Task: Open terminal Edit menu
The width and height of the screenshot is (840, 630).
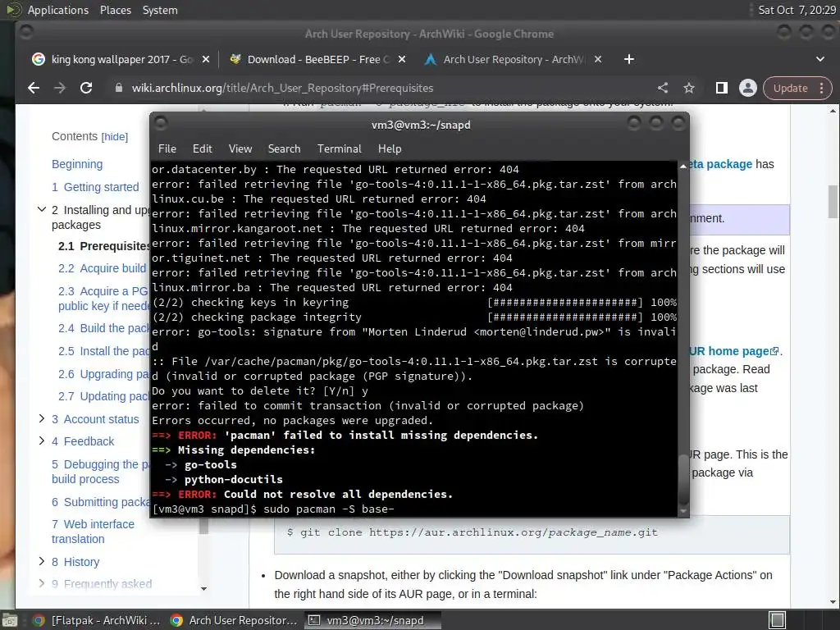Action: point(202,148)
